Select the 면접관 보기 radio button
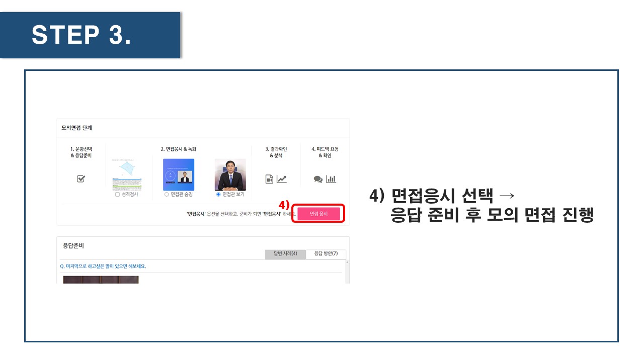The height and width of the screenshot is (362, 644). [x=218, y=194]
